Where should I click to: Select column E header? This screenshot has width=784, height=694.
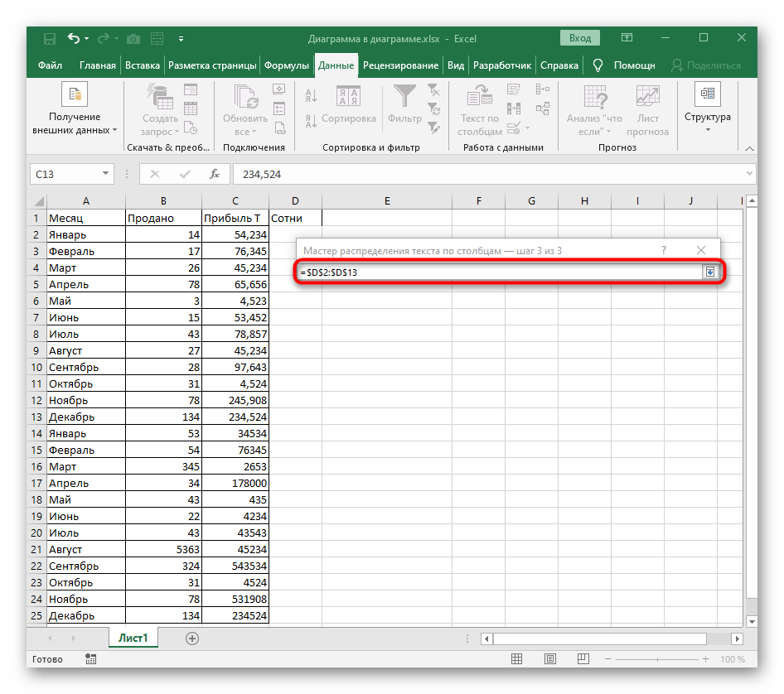coord(387,201)
